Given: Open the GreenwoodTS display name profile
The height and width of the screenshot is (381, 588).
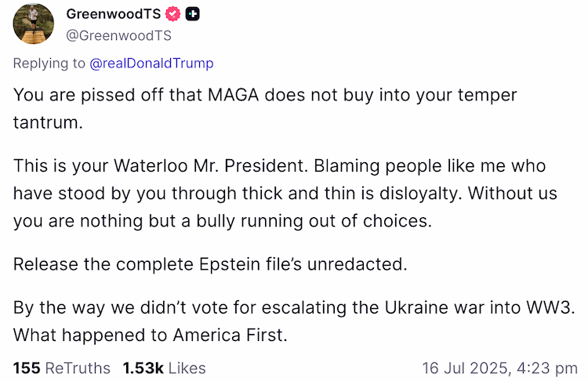Looking at the screenshot, I should pos(114,14).
